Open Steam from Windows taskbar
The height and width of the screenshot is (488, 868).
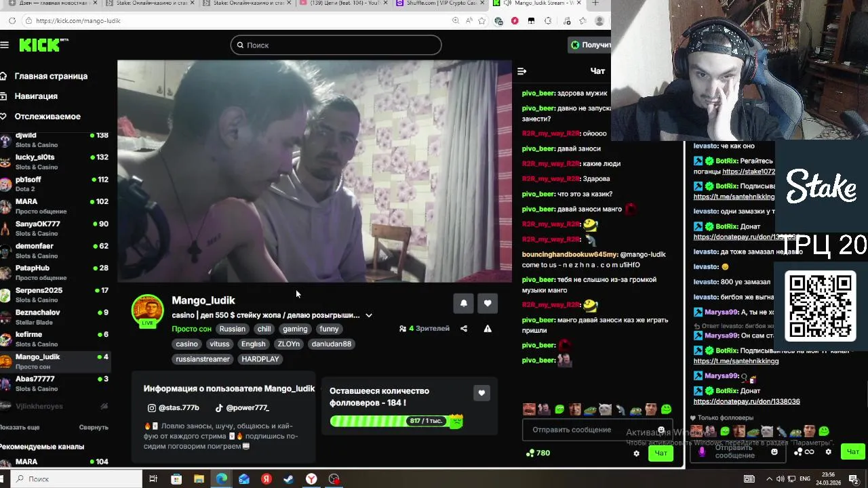(x=289, y=479)
